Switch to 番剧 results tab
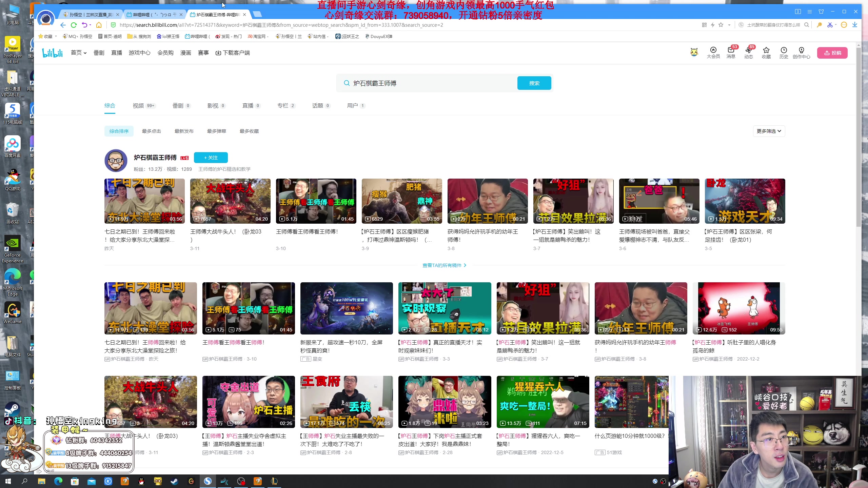Image resolution: width=868 pixels, height=488 pixels. coord(182,106)
